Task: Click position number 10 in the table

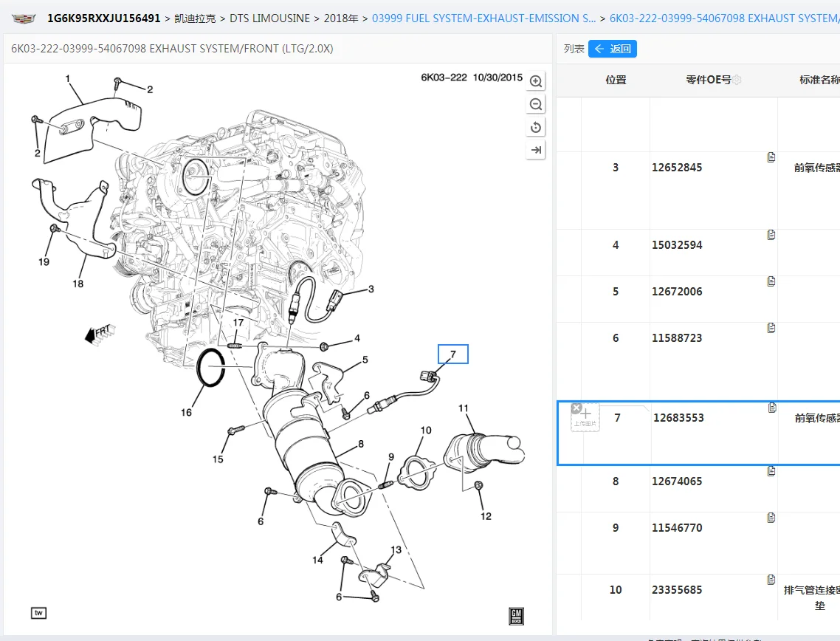Action: tap(616, 590)
